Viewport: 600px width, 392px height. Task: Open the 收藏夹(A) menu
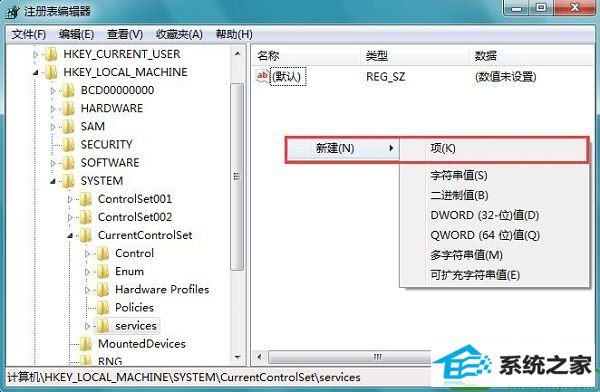pyautogui.click(x=179, y=34)
